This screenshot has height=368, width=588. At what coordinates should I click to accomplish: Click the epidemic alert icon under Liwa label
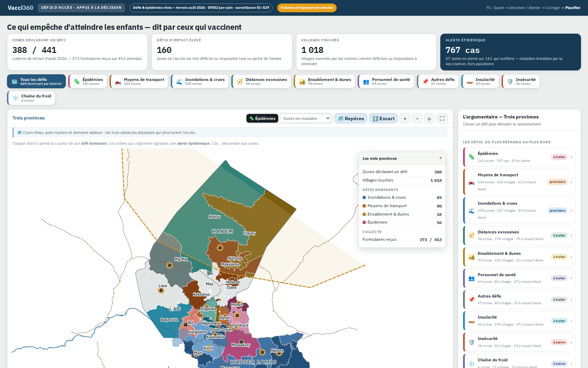point(161,291)
